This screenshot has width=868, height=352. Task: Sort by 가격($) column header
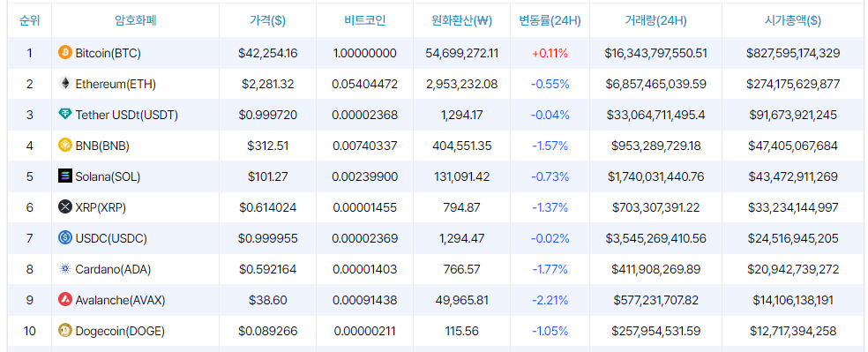coord(267,21)
